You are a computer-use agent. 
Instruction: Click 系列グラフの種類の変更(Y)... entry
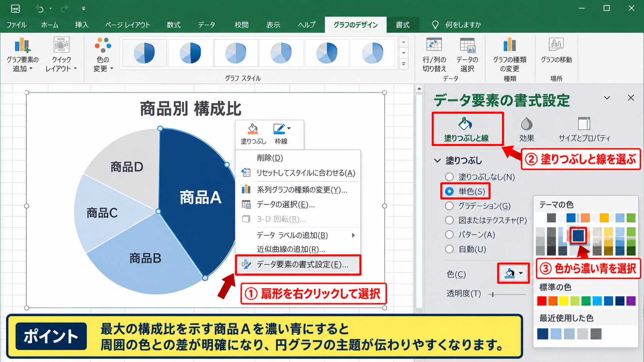click(x=298, y=190)
